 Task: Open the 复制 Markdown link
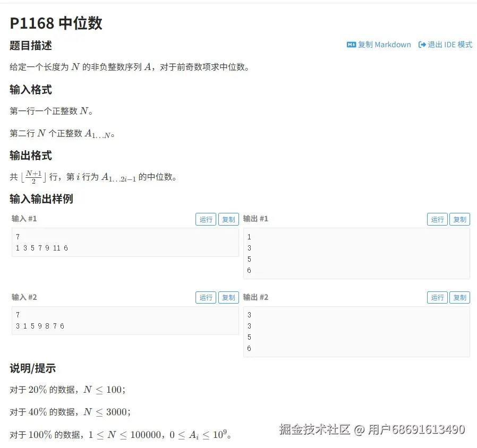[x=384, y=45]
